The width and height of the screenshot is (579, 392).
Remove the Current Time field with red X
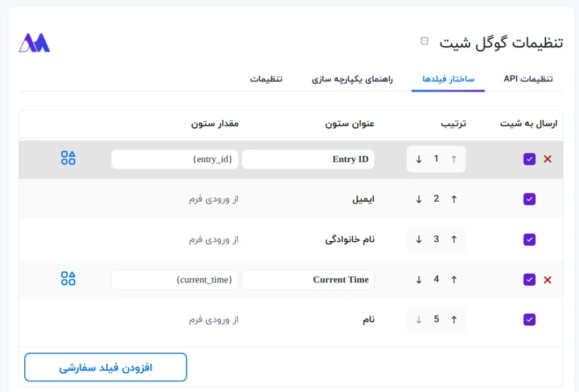[547, 280]
